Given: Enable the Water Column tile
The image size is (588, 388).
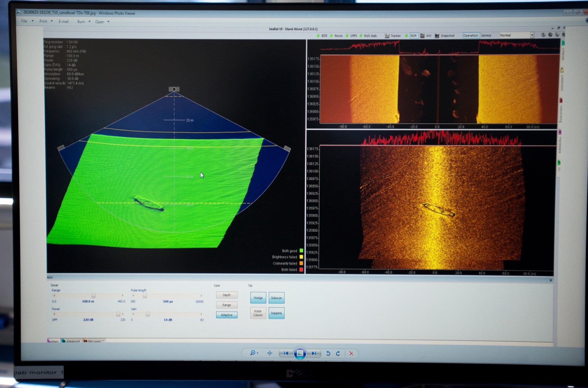Looking at the screenshot, I should [258, 313].
